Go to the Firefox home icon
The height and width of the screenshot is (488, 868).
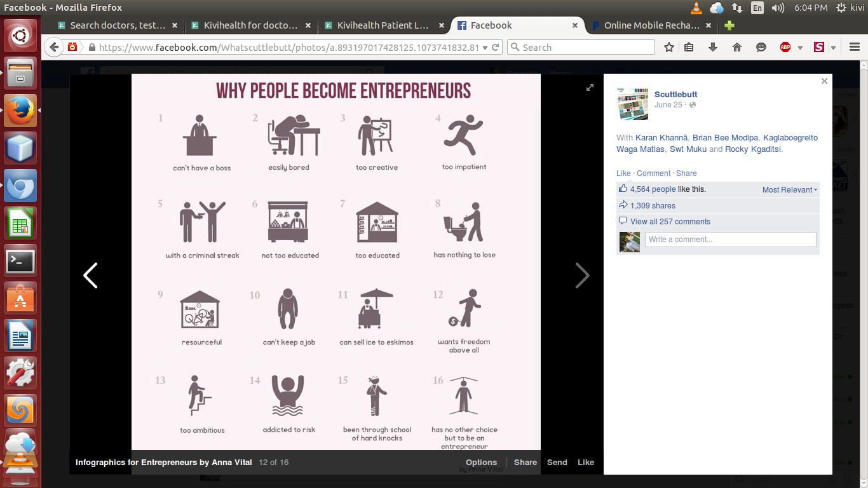point(737,47)
